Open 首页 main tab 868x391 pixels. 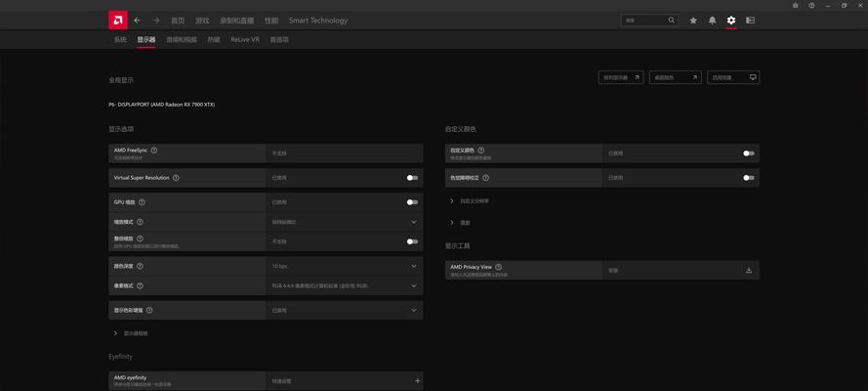(x=178, y=21)
